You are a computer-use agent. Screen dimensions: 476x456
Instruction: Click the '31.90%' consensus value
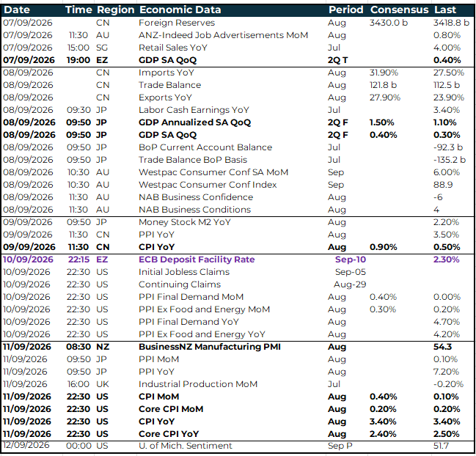[x=384, y=73]
